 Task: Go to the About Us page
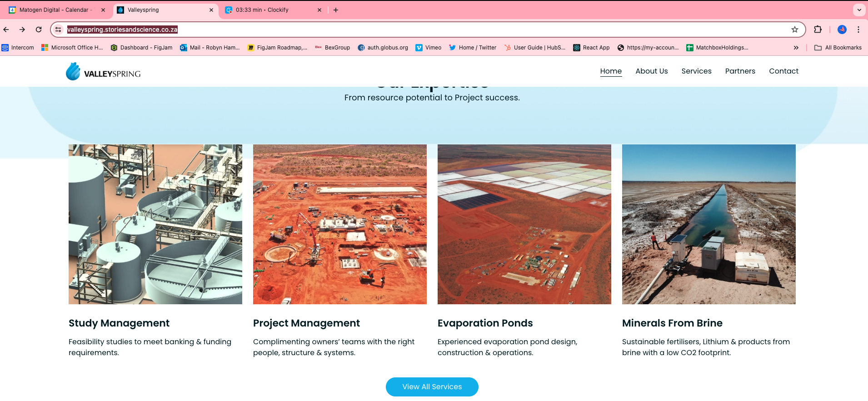(x=651, y=71)
